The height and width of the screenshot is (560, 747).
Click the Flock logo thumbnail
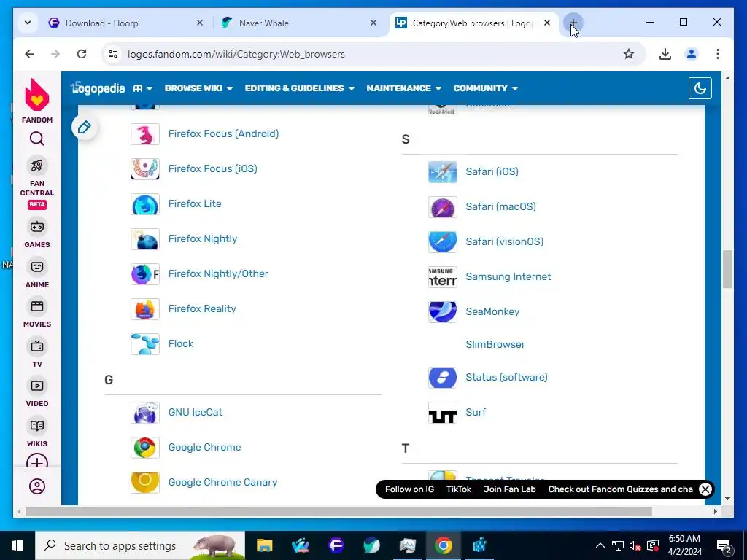coord(145,344)
